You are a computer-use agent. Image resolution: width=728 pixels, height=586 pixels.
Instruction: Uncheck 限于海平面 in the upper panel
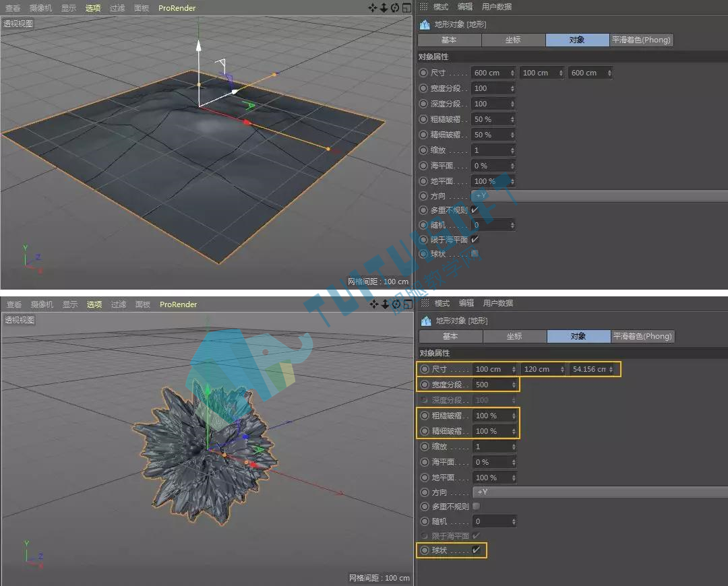click(x=475, y=239)
